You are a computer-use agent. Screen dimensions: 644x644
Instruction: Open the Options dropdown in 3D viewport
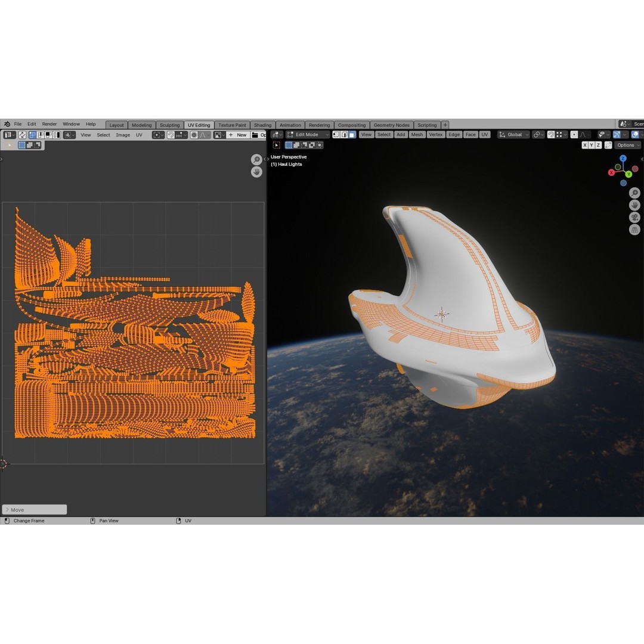coord(628,145)
